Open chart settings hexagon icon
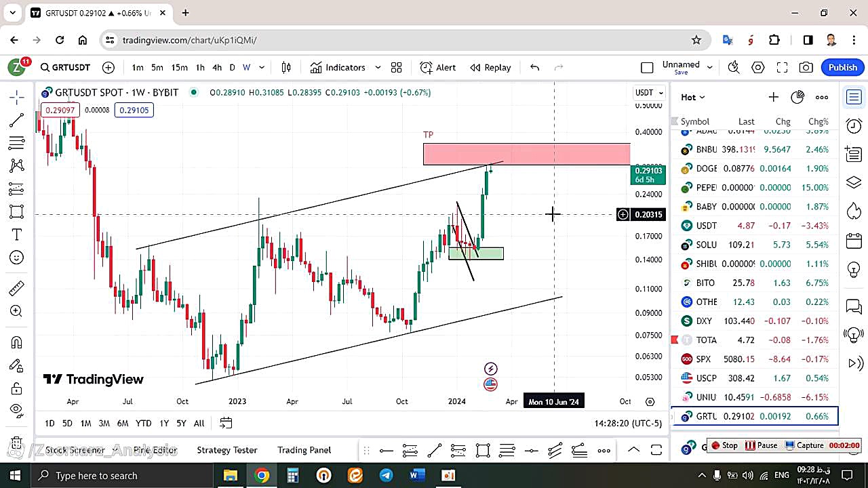 click(758, 67)
